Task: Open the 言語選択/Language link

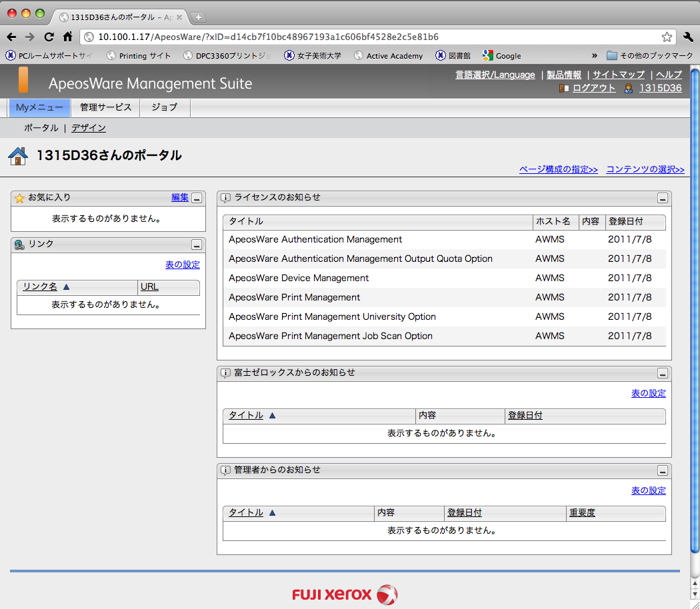Action: (x=495, y=75)
